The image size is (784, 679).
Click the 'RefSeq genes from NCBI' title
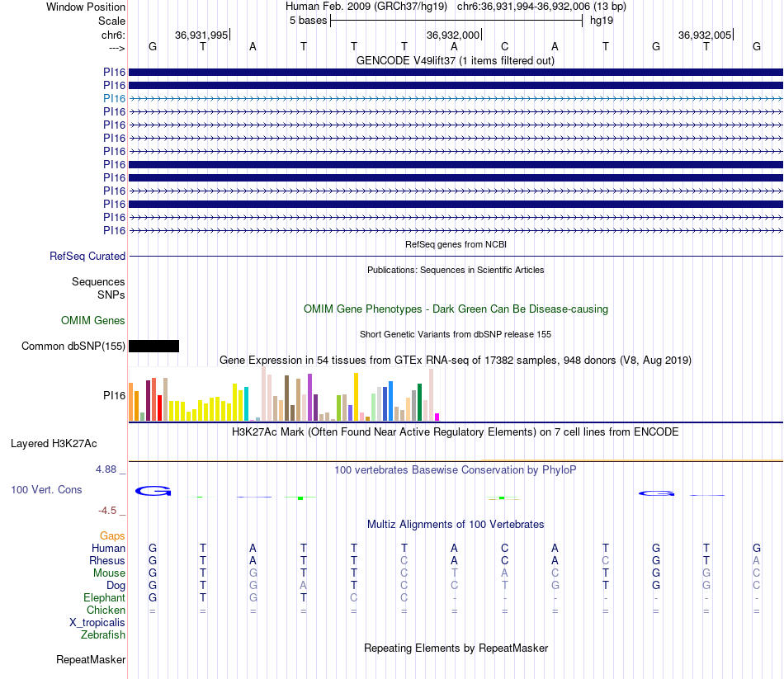click(x=456, y=244)
